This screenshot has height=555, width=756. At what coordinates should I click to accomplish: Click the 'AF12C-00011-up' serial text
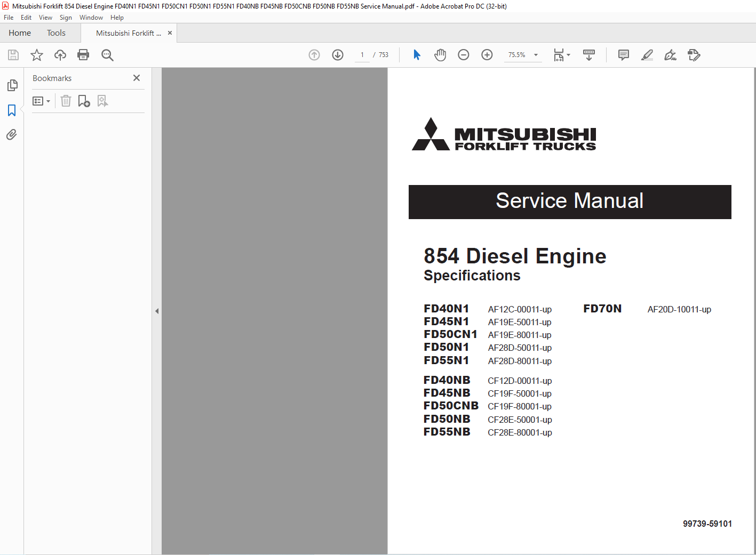(520, 309)
